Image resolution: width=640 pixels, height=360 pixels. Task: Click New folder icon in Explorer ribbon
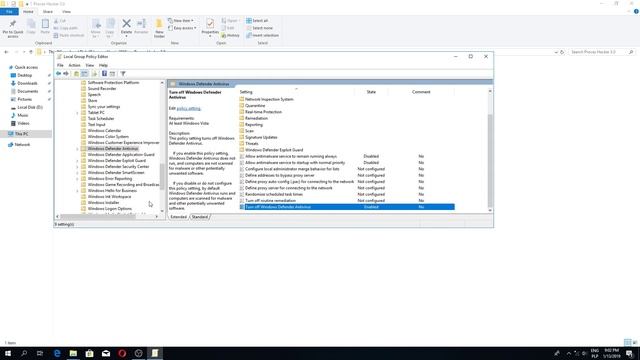pos(159,29)
